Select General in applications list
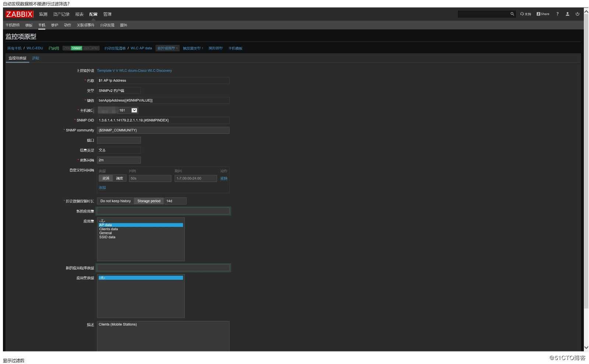Viewport: 589px width, 364px height. click(x=141, y=233)
